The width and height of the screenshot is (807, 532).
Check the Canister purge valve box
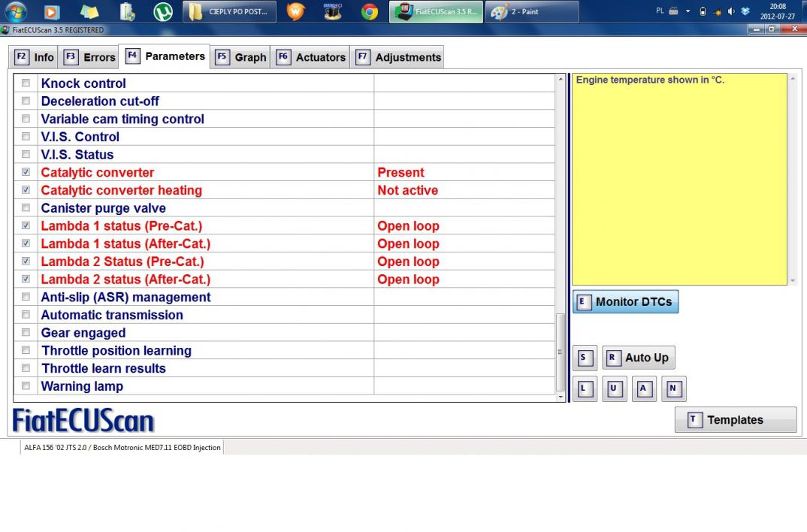[26, 208]
